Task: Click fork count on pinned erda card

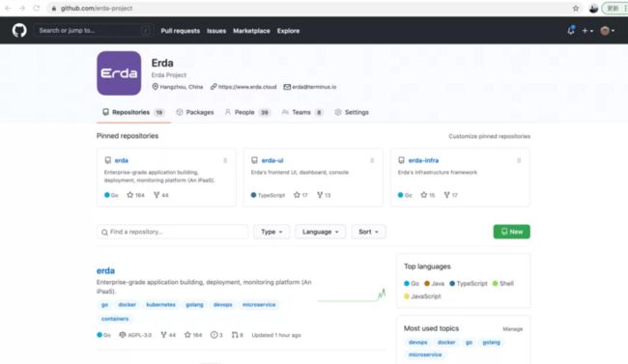Action: coord(161,195)
